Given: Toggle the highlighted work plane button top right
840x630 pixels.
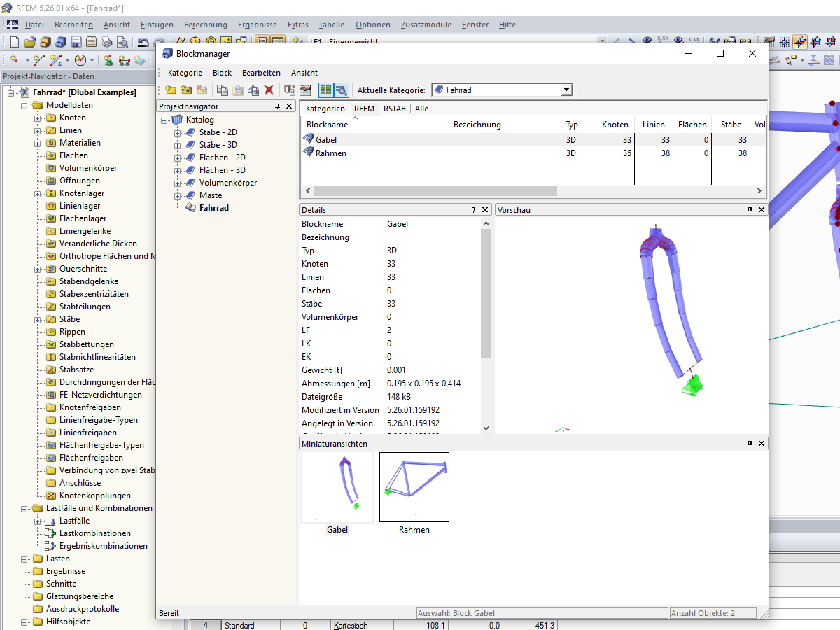Looking at the screenshot, I should click(x=800, y=42).
